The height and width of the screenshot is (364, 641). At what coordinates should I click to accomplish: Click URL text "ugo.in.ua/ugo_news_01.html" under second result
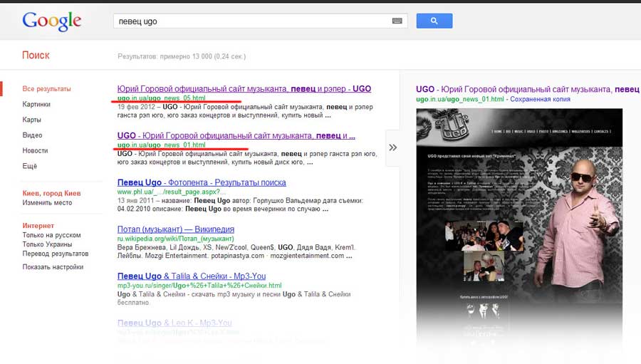tap(162, 145)
